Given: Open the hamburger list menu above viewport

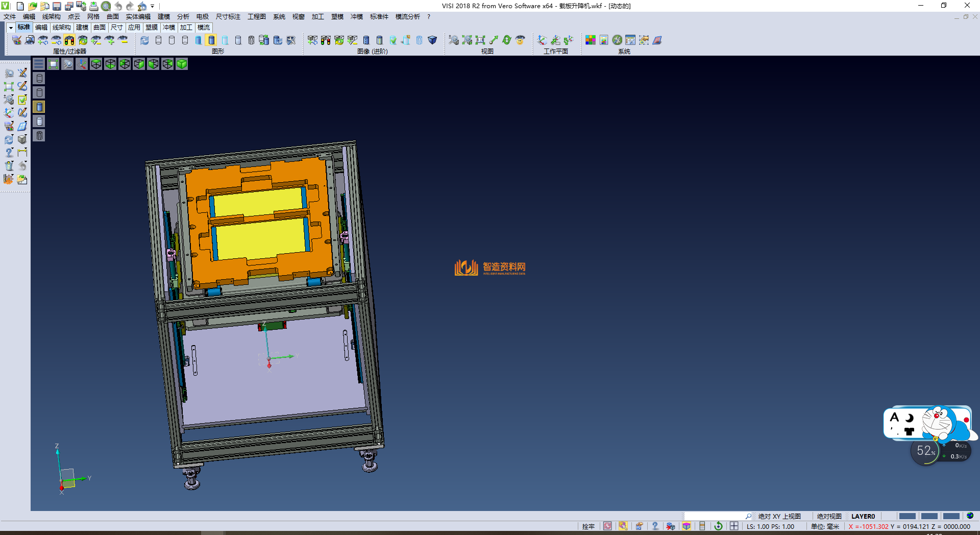Looking at the screenshot, I should click(x=39, y=64).
